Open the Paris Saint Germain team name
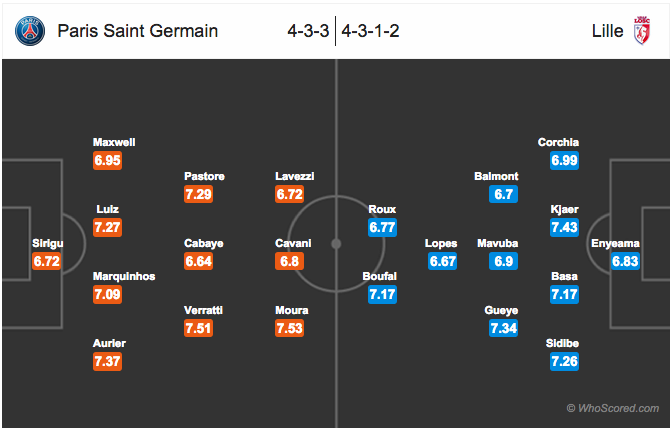 (138, 31)
